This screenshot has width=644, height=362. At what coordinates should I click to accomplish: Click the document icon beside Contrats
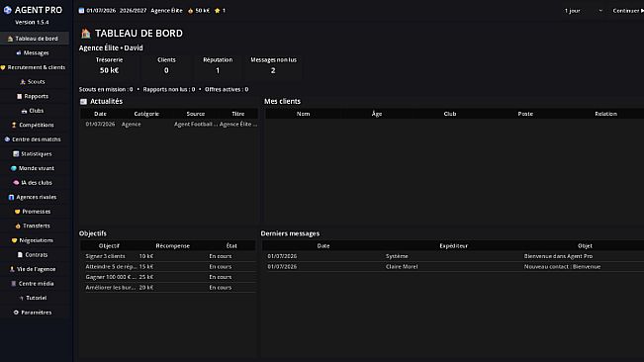coord(20,254)
